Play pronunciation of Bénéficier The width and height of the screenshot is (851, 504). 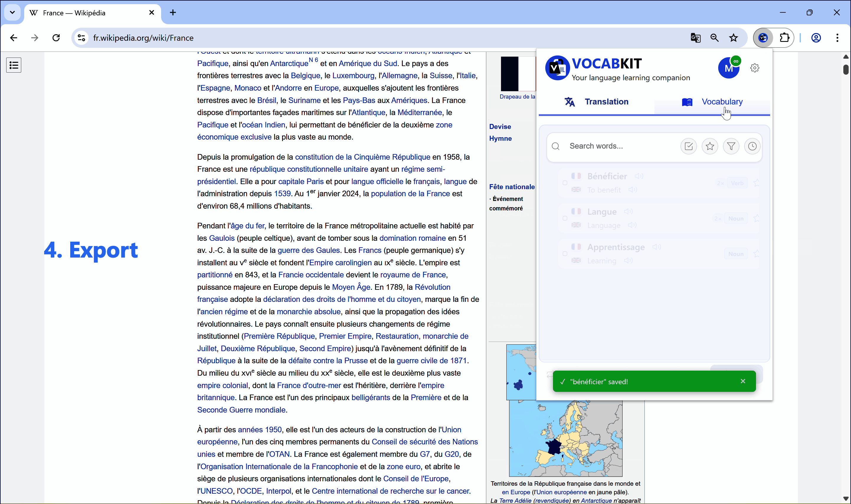tap(639, 176)
